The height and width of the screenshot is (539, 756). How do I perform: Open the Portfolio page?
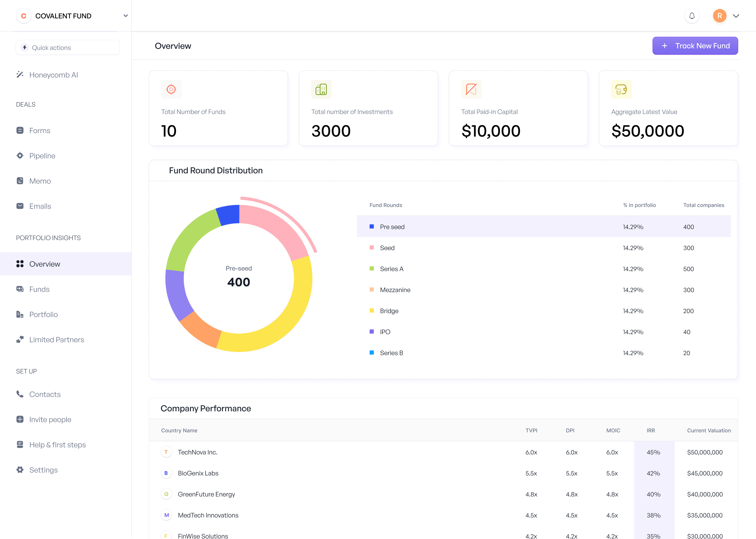click(x=43, y=315)
